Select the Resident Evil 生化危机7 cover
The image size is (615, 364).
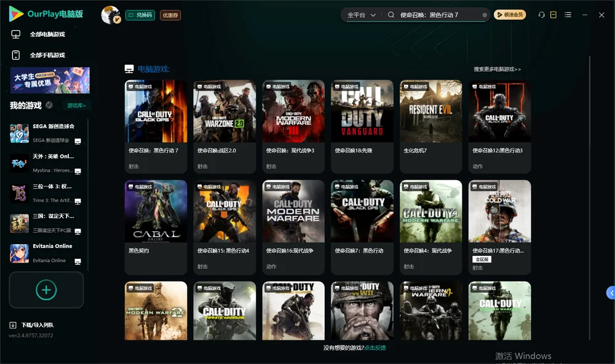click(431, 111)
